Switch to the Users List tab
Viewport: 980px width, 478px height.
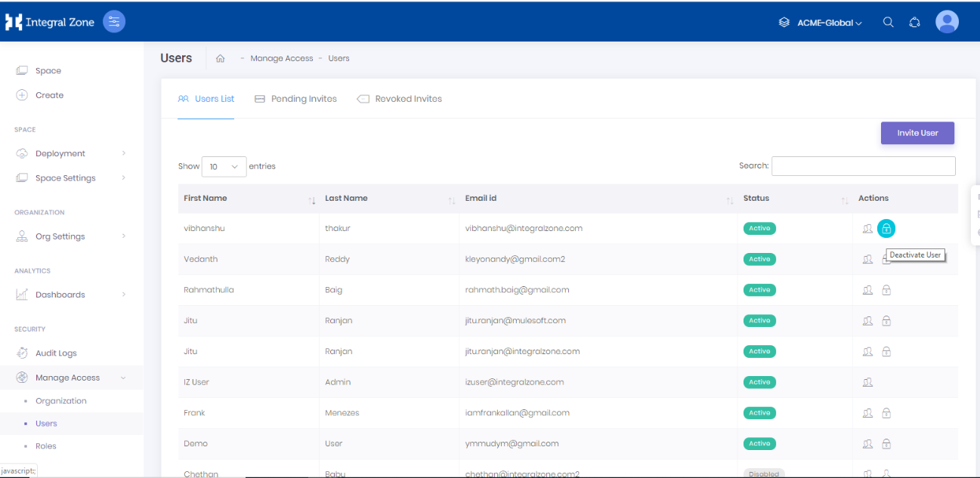point(206,99)
